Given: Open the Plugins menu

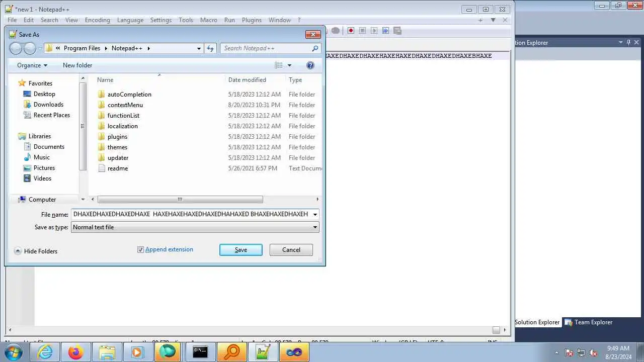Looking at the screenshot, I should [x=252, y=20].
